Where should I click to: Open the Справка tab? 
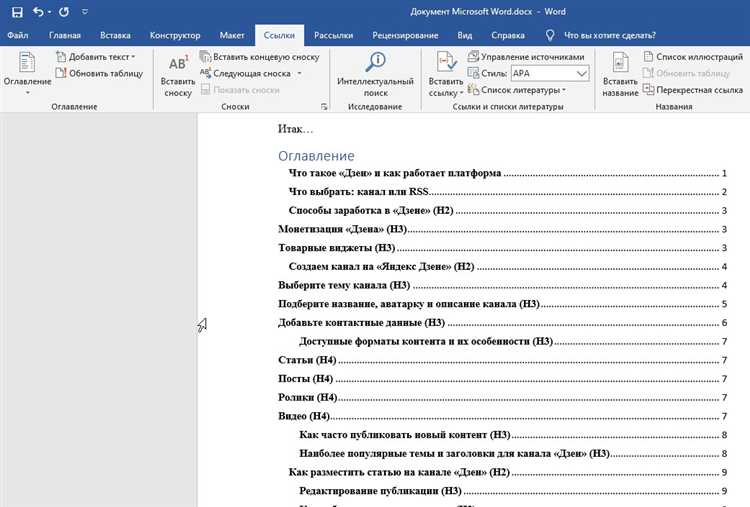click(507, 35)
